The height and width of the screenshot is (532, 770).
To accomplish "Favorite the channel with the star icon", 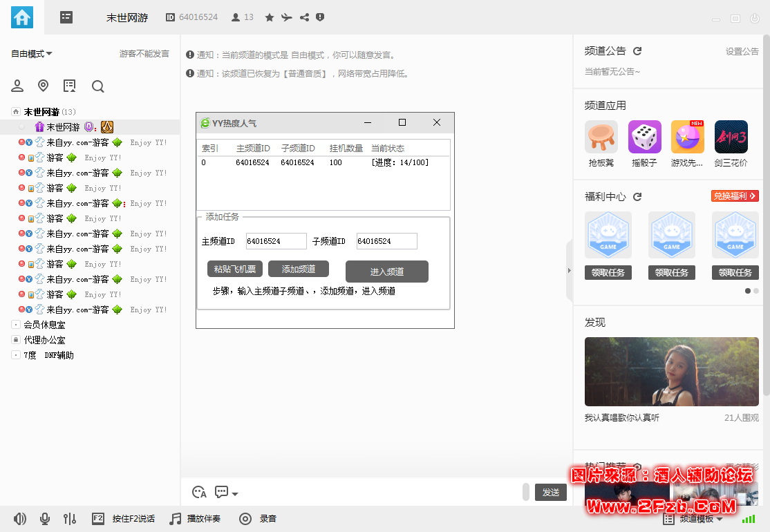I will [270, 17].
